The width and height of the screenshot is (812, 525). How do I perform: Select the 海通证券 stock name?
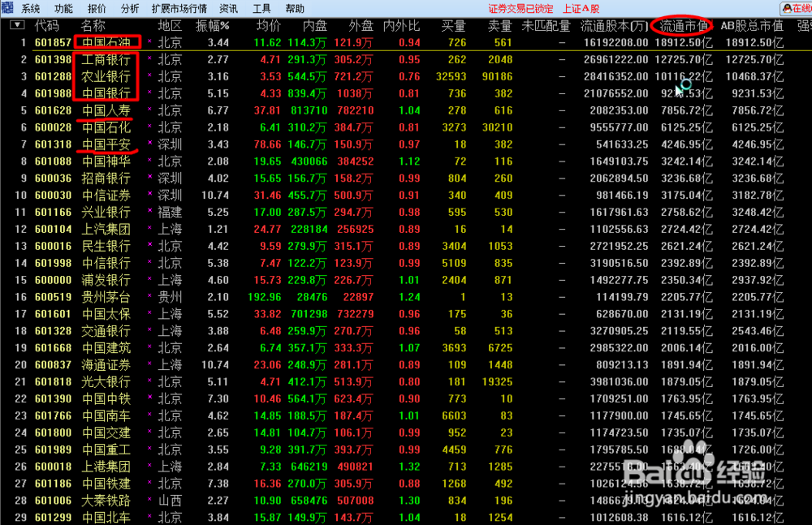pos(106,365)
